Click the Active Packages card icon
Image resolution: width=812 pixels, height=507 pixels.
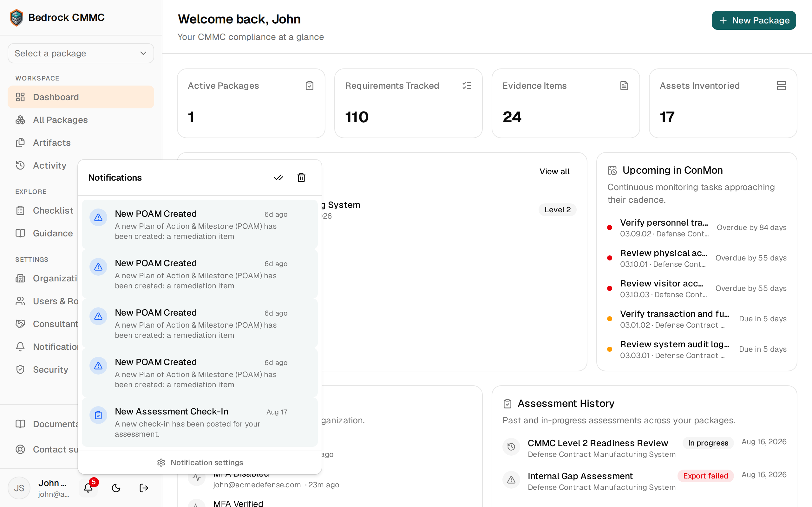(309, 86)
